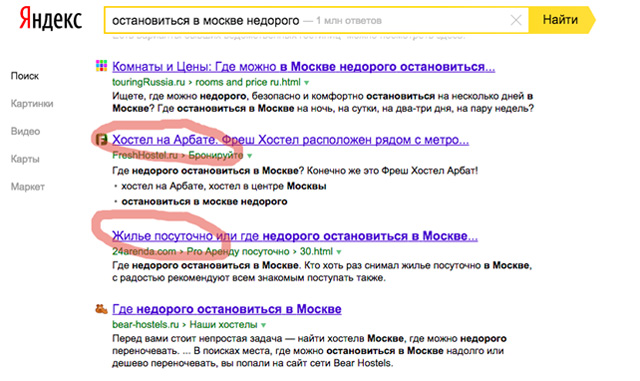
Task: Switch to the Картинки tab
Action: [32, 104]
